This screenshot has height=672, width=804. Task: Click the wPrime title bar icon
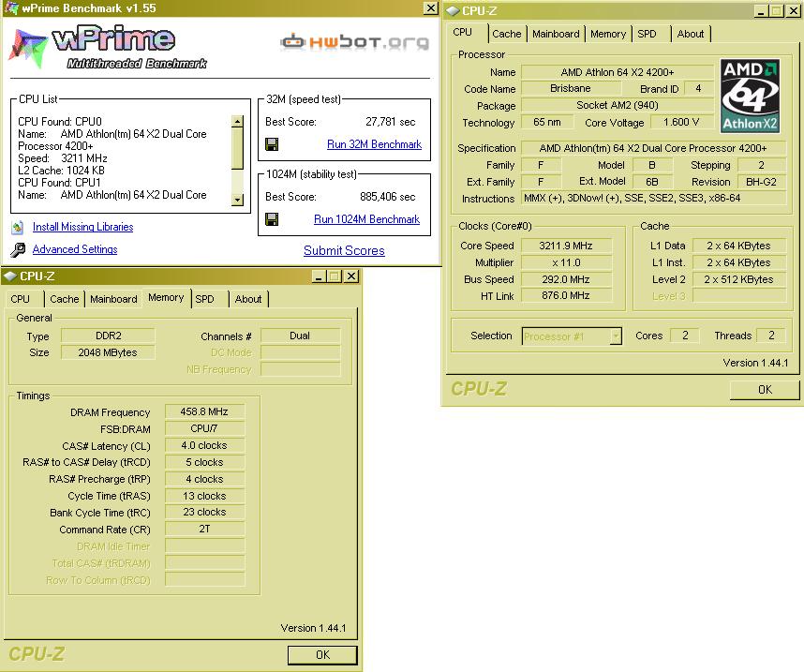[x=10, y=7]
